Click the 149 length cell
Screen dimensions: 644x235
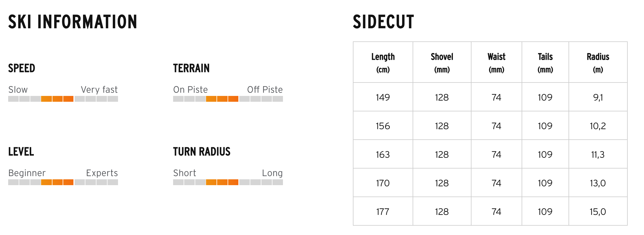click(x=383, y=97)
